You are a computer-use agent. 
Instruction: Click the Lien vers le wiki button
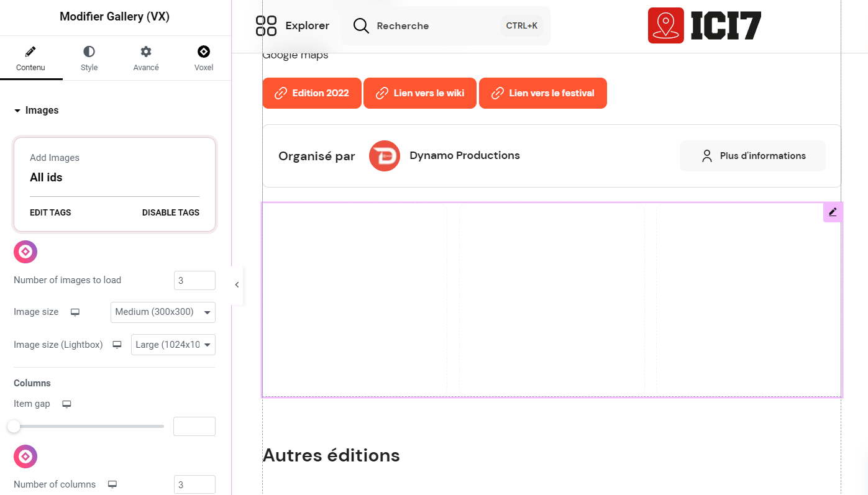419,93
